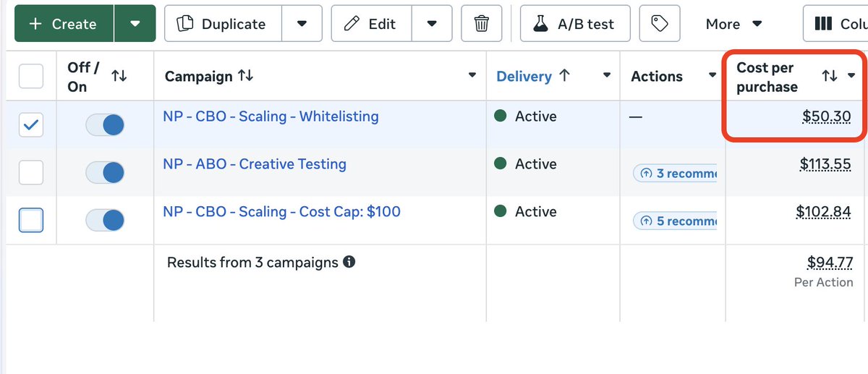This screenshot has height=374, width=868.
Task: Click info icon beside Results from 3 campaigns
Action: (x=349, y=262)
